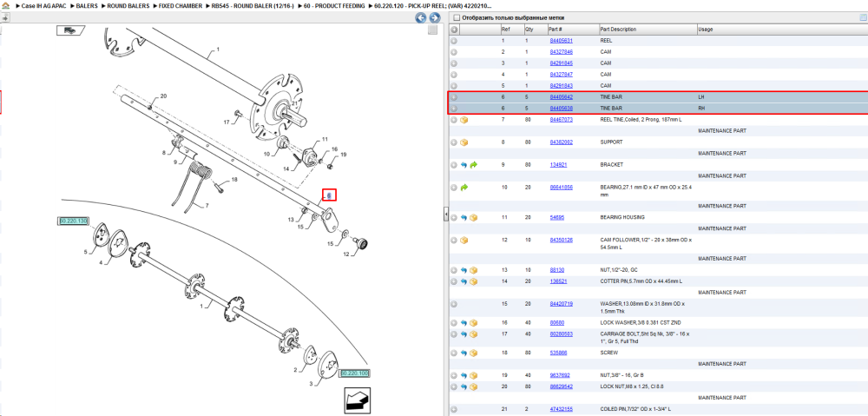868x416 pixels.
Task: Click blue arrow on BEARING HOUSING row
Action: [464, 218]
